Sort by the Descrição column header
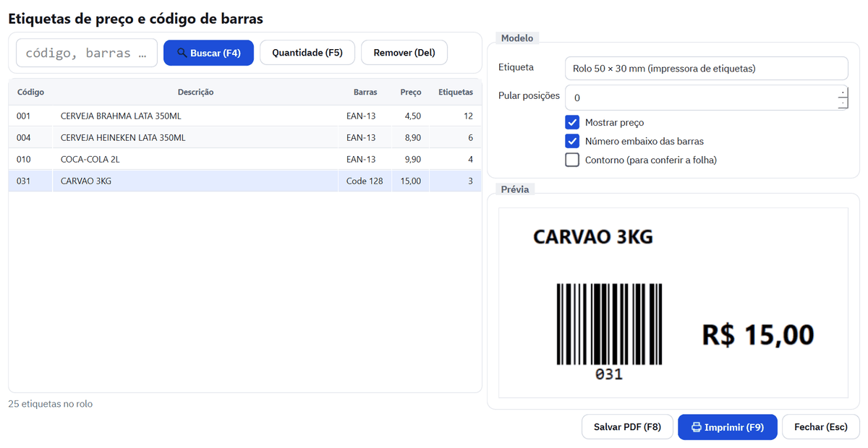This screenshot has width=868, height=448. (x=195, y=92)
